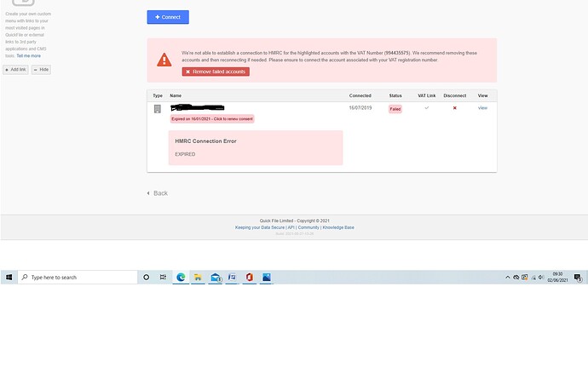Click the VAT Link checkmark icon
The height and width of the screenshot is (367, 588).
426,108
